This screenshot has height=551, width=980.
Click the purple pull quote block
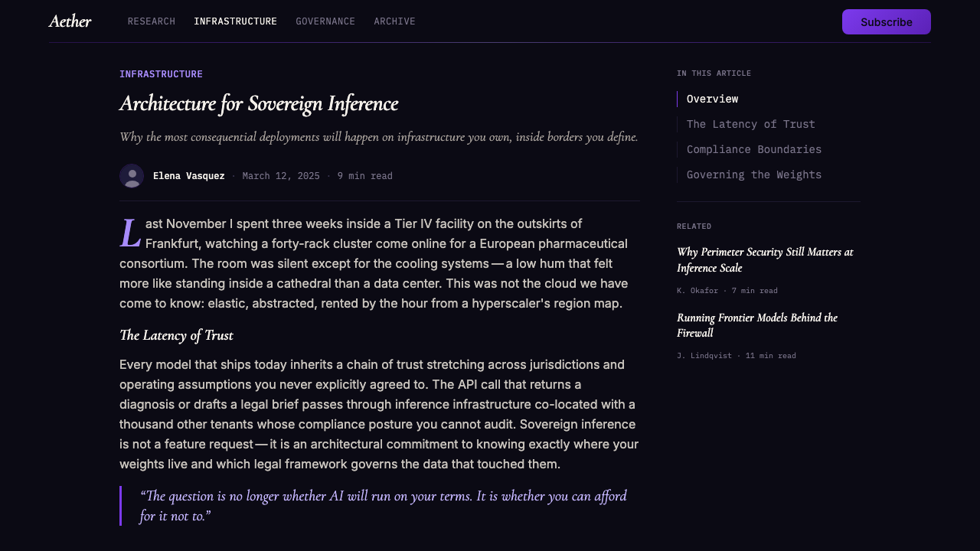coord(380,506)
